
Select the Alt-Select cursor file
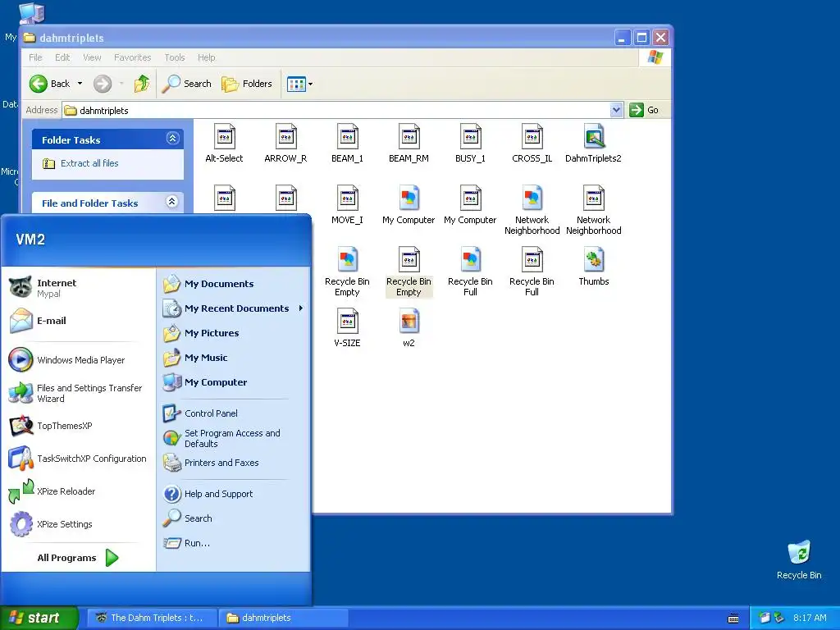coord(225,144)
